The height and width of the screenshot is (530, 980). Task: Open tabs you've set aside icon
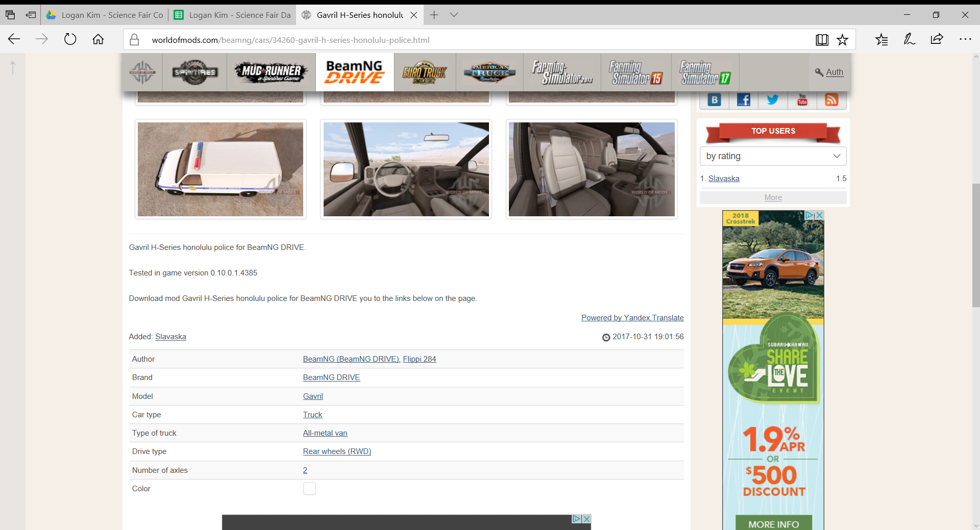[x=10, y=15]
